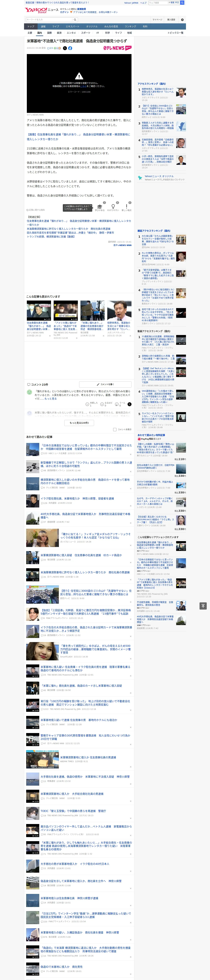The width and height of the screenshot is (210, 980).
Task: Open 購入履歴 link
Action: [x=171, y=20]
